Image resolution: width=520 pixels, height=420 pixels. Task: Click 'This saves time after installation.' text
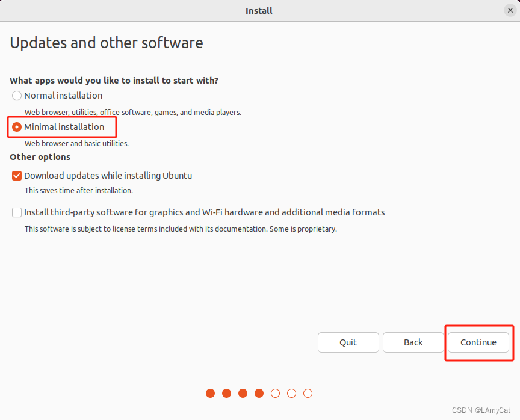click(x=79, y=191)
